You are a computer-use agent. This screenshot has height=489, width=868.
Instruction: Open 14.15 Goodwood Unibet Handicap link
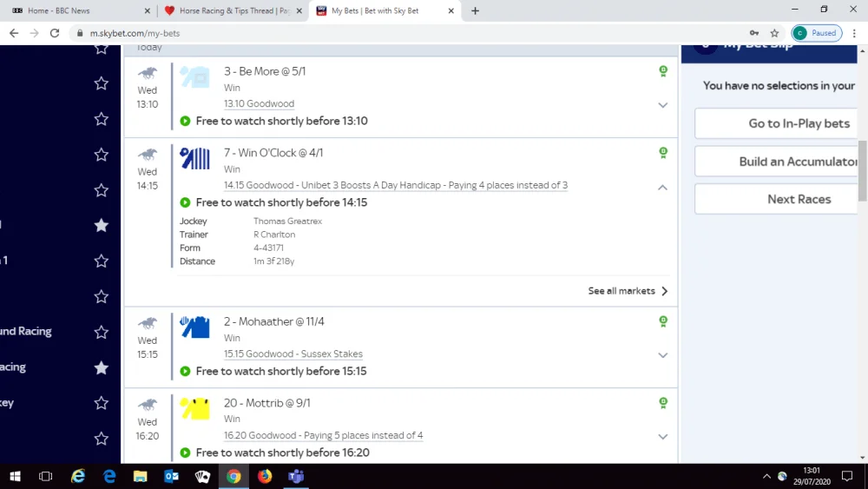pyautogui.click(x=396, y=185)
